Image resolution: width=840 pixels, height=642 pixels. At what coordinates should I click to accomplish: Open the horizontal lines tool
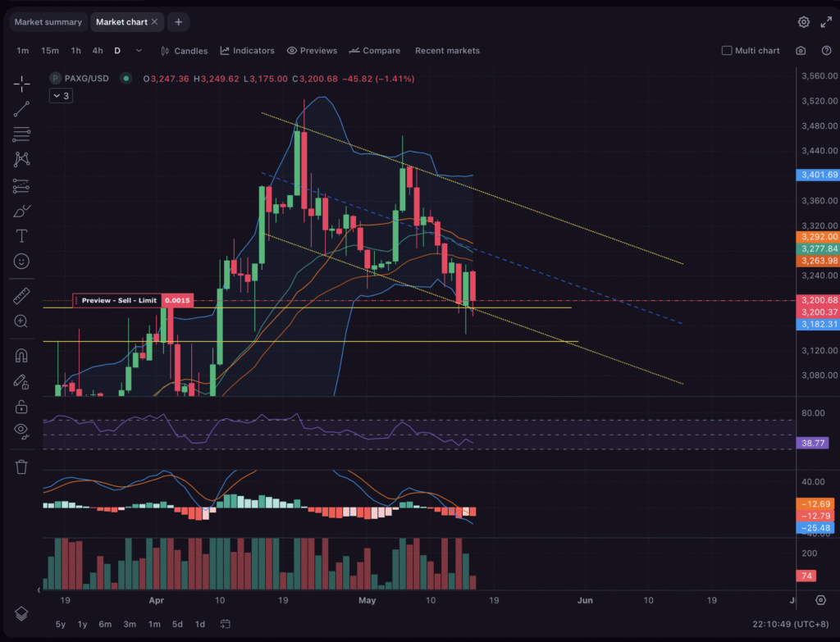point(21,134)
